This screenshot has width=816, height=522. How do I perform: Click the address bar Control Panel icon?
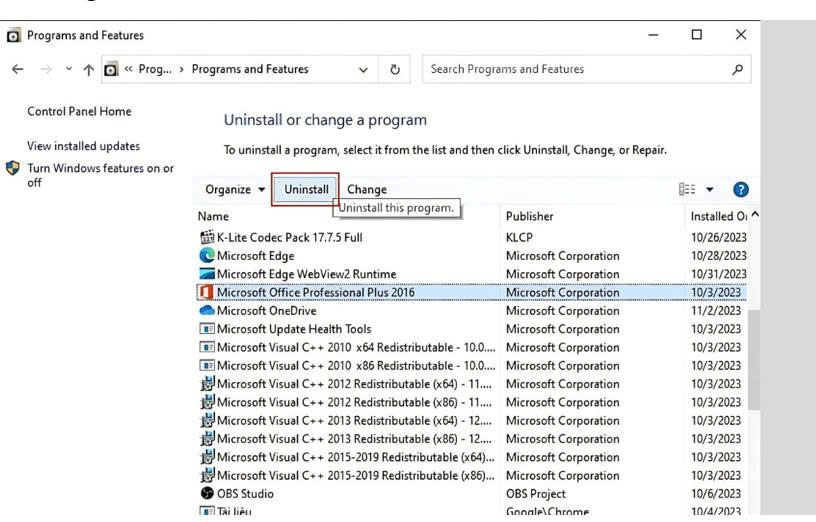(111, 69)
